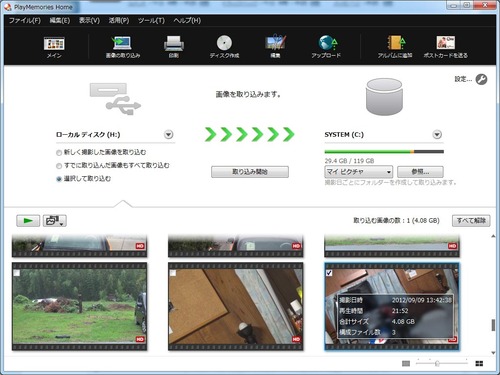Viewport: 500px width, 375px height.
Task: Click the 画像の取り込み import icon
Action: coord(123,47)
